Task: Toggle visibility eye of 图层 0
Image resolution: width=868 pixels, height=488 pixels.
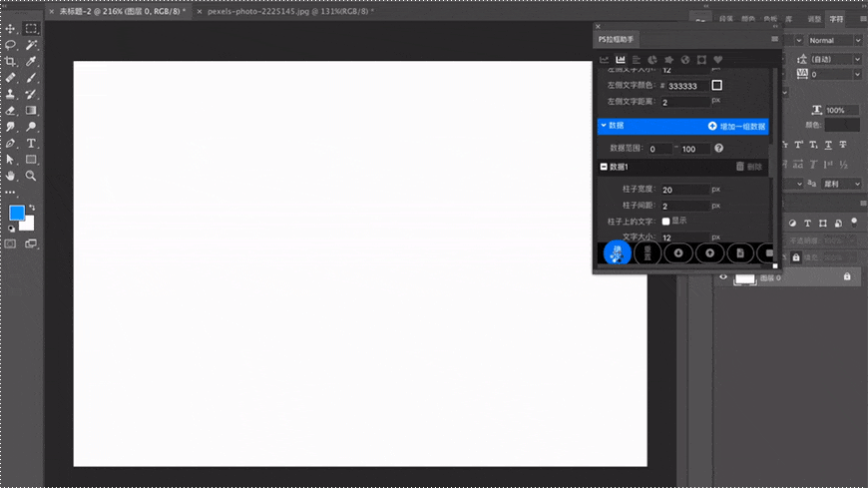Action: tap(724, 277)
